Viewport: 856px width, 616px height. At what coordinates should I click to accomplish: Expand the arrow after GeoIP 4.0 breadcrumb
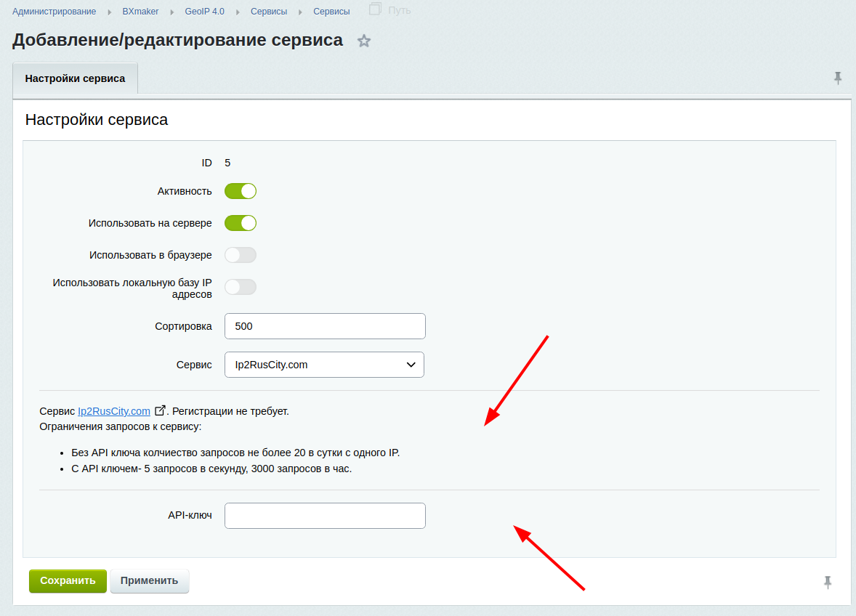click(238, 12)
